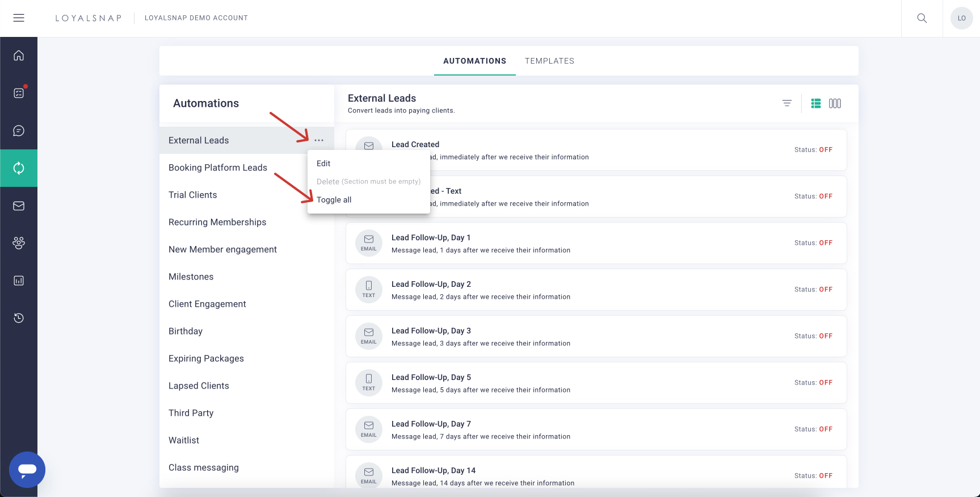Open the LO user avatar menu
The width and height of the screenshot is (980, 497).
pyautogui.click(x=961, y=18)
